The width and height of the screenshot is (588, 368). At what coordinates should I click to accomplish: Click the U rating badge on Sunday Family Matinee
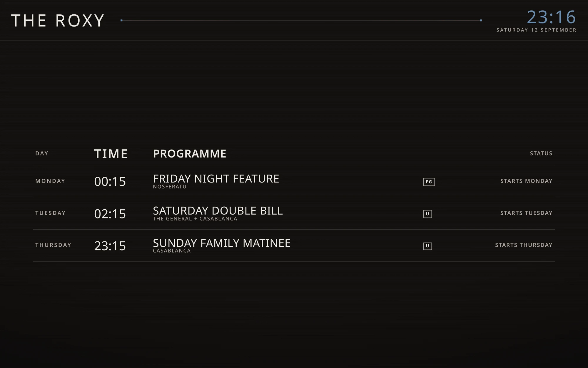pos(427,246)
